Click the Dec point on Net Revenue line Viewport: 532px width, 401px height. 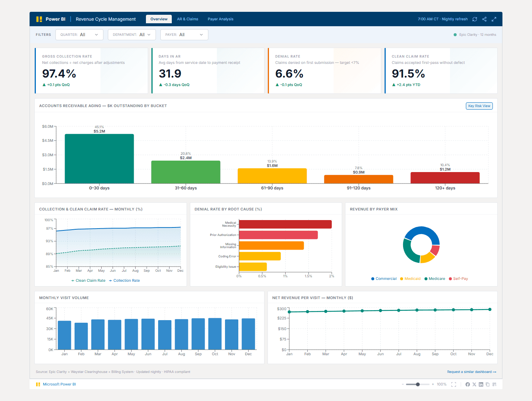(490, 309)
